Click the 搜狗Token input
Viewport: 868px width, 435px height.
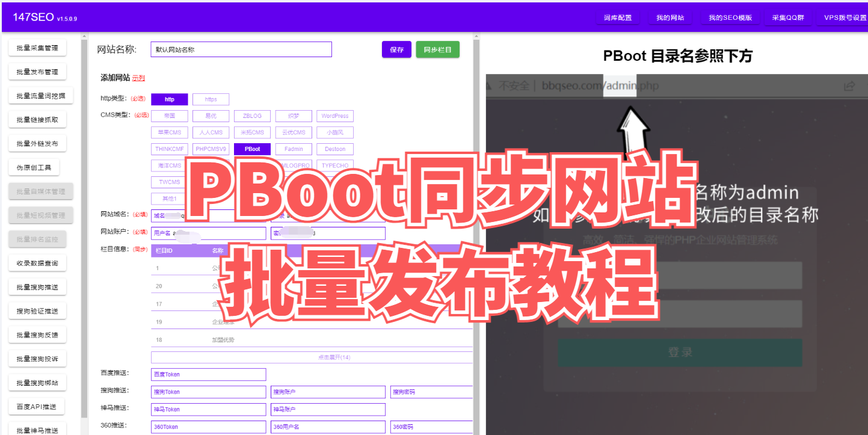[x=208, y=392]
